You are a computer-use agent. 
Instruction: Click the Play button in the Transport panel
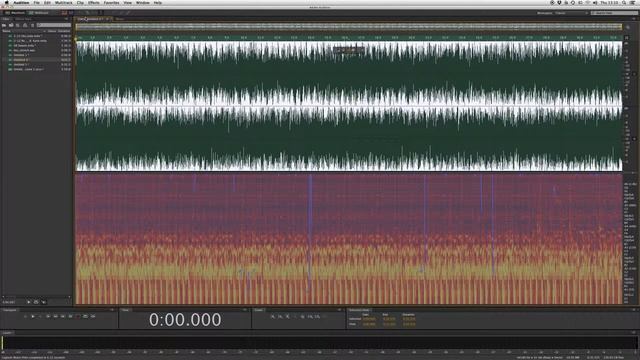[x=33, y=316]
